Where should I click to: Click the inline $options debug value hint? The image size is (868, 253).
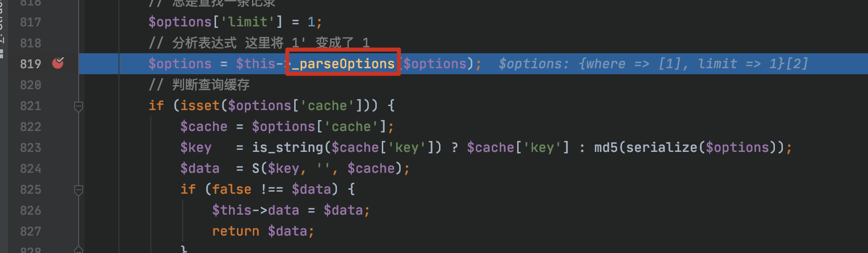pyautogui.click(x=653, y=64)
